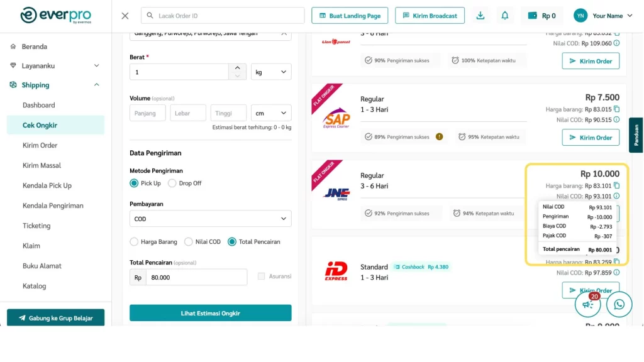The height and width of the screenshot is (362, 644).
Task: Click the Lihat Estimasi Ongkir button
Action: click(210, 313)
